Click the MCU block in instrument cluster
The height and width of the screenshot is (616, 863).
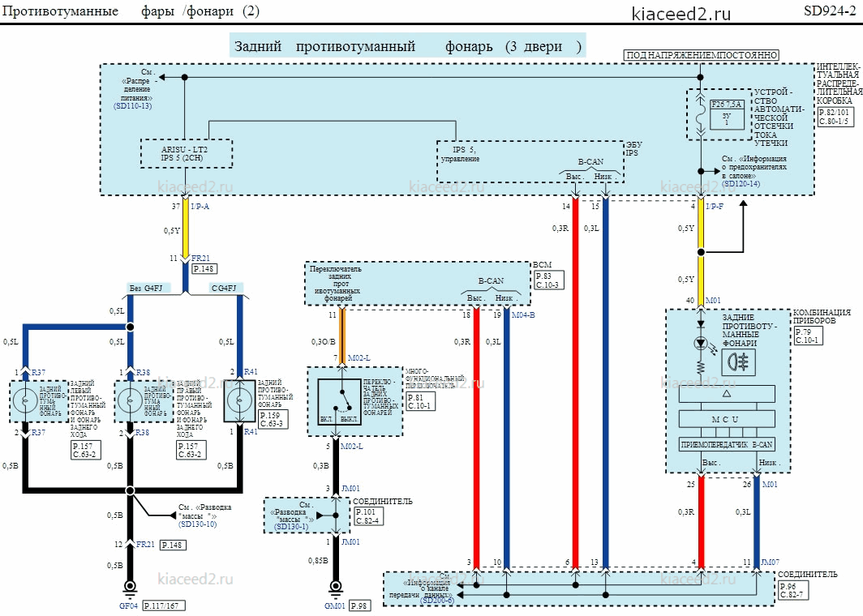click(727, 419)
